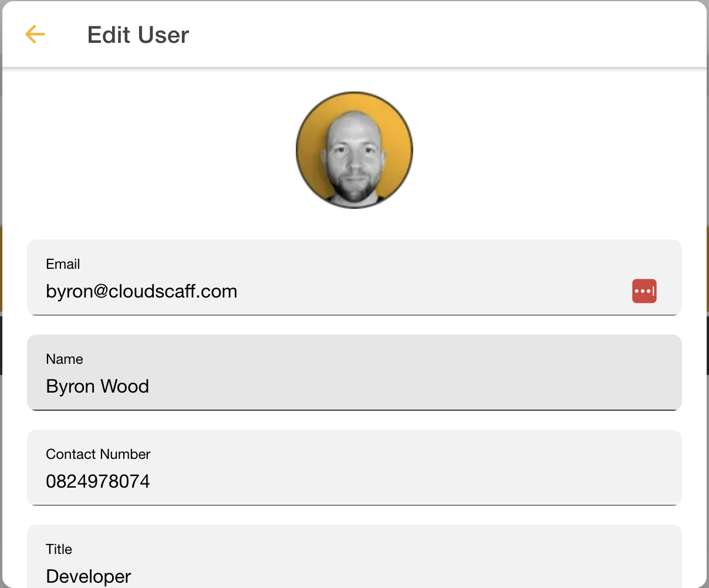Click the blank space right of Byron Wood
The height and width of the screenshot is (588, 709).
tap(411, 387)
